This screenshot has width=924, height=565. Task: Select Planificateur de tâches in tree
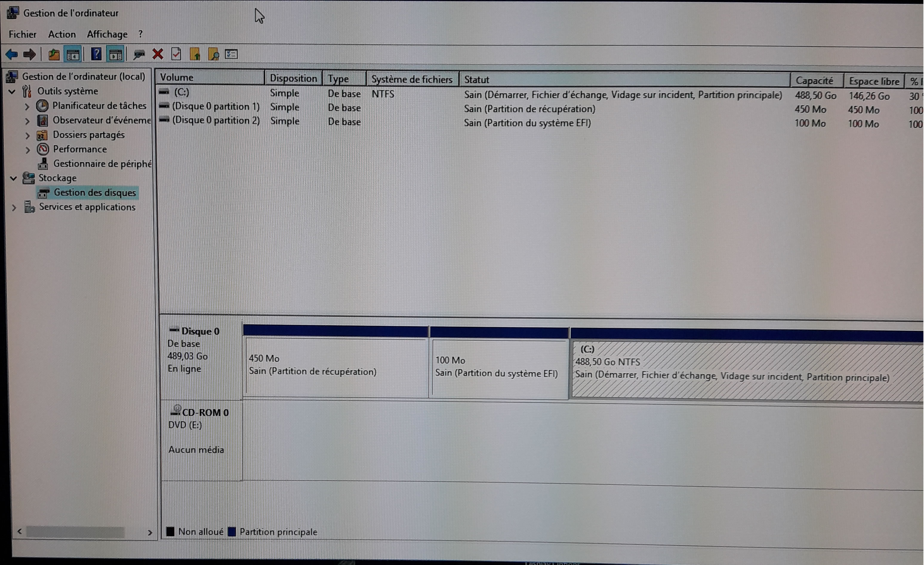[x=99, y=106]
